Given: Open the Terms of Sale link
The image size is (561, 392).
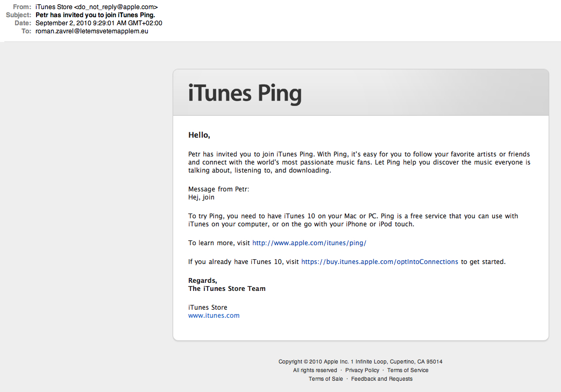Looking at the screenshot, I should click(325, 379).
